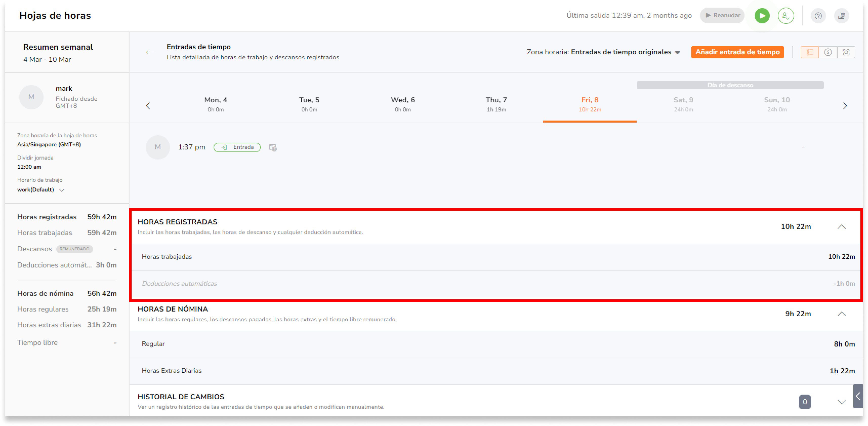This screenshot has height=426, width=868.
Task: Expand the Historial de Cambios section
Action: coord(841,402)
